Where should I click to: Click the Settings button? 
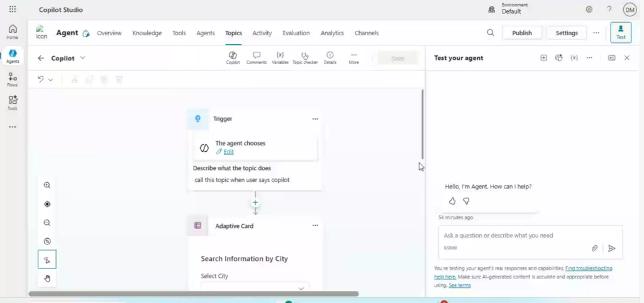click(x=567, y=33)
